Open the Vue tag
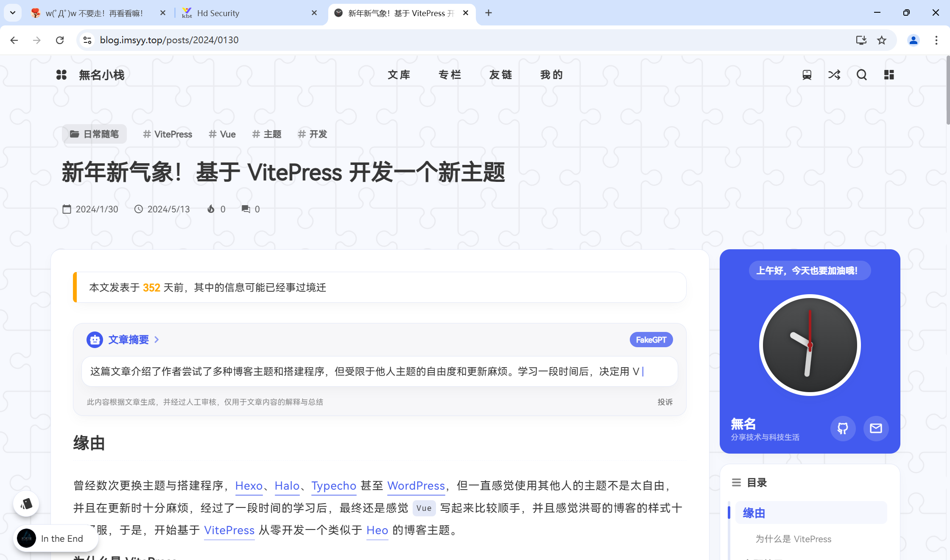This screenshot has height=560, width=950. point(222,134)
